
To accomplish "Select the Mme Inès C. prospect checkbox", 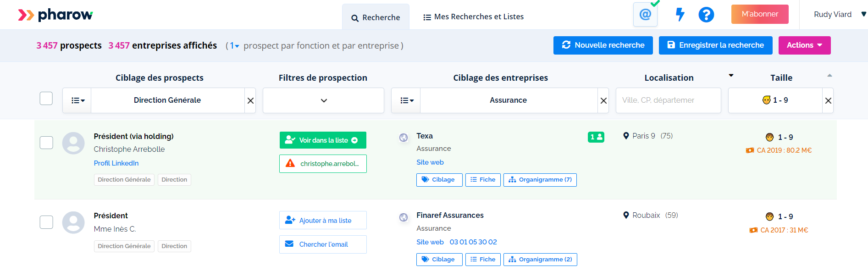I will 46,222.
